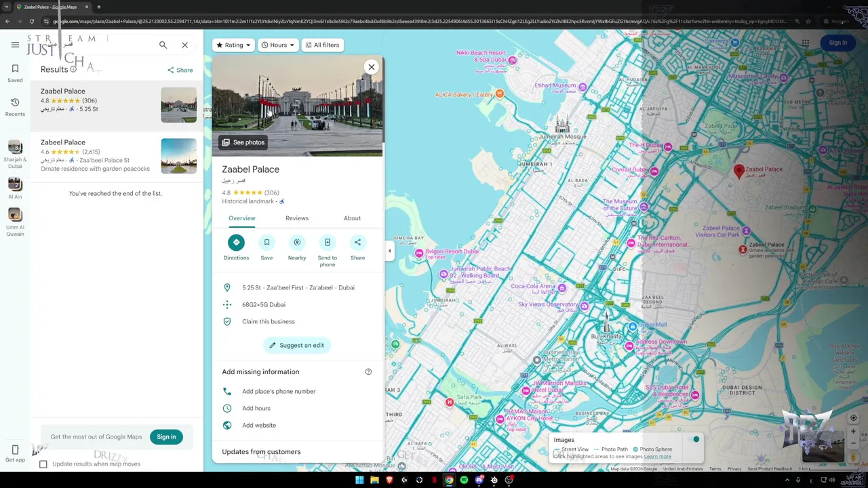
Task: Click Claim this business
Action: [298, 321]
